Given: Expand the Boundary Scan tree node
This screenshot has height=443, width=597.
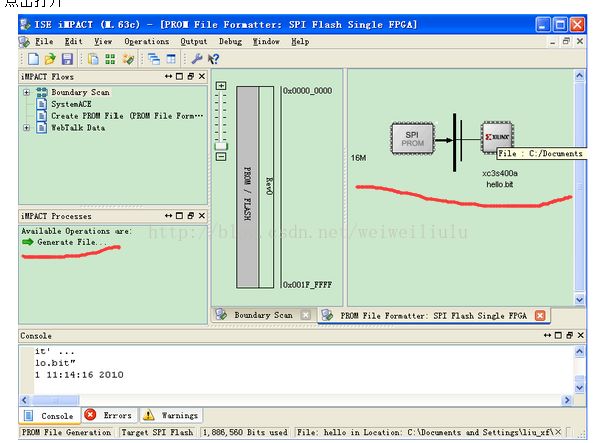Looking at the screenshot, I should pos(26,92).
